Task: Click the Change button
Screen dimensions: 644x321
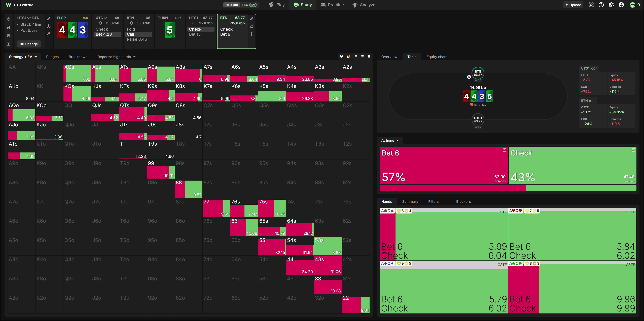Action: tap(29, 44)
